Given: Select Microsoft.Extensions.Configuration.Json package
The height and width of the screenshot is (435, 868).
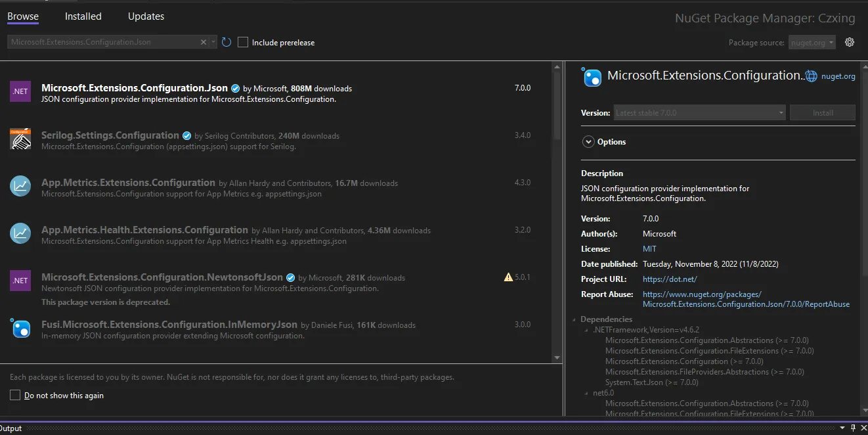Looking at the screenshot, I should (x=276, y=93).
